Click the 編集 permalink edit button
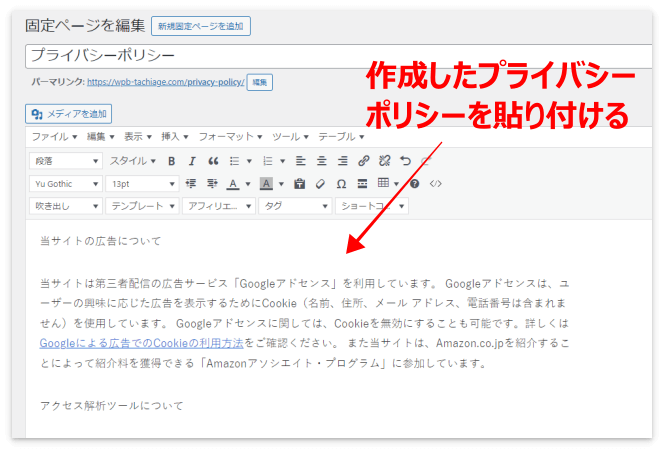664x451 pixels. coord(260,82)
